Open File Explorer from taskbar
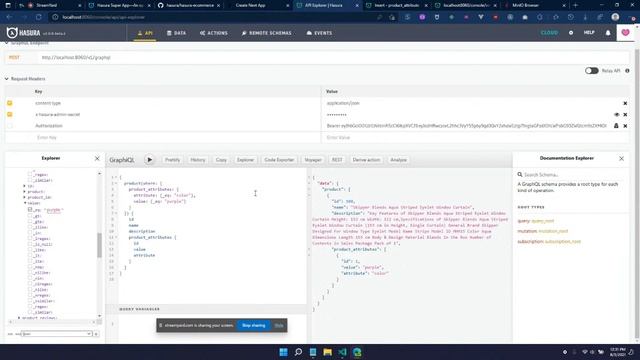Screen dimensions: 640x360 [x=327, y=352]
